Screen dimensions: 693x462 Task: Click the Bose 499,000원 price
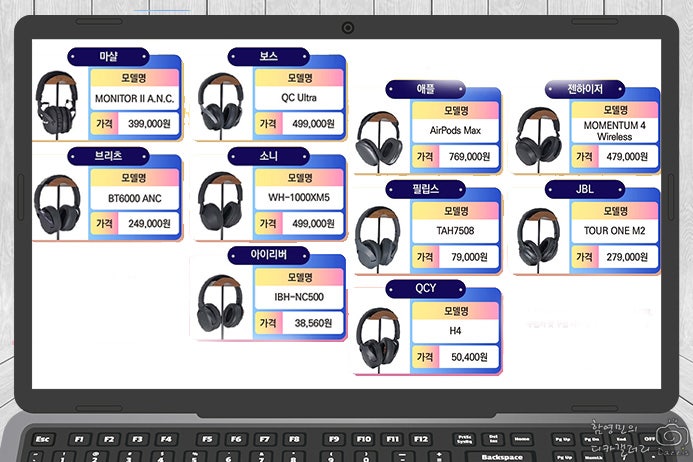pyautogui.click(x=313, y=124)
